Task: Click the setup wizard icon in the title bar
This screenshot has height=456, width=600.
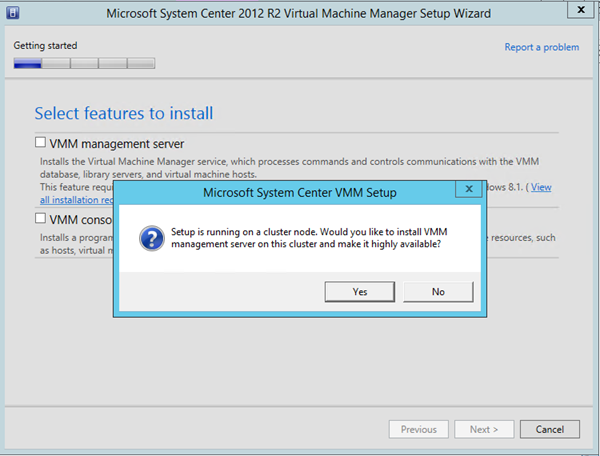Action: [x=13, y=13]
